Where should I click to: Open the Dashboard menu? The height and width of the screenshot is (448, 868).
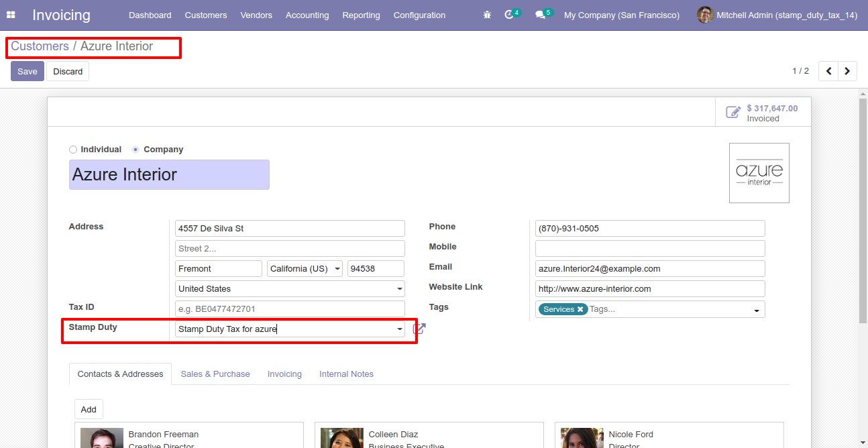[x=150, y=15]
